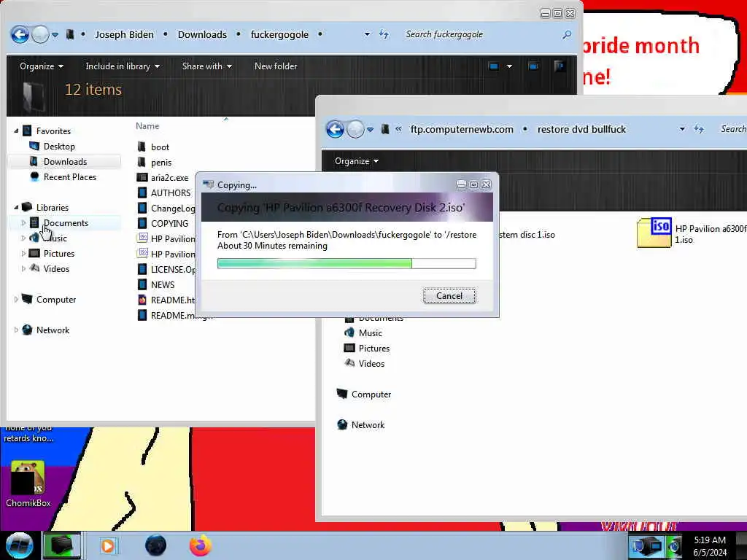Expand the Documents library in left window
Viewport: 747px width, 560px height.
pyautogui.click(x=23, y=223)
